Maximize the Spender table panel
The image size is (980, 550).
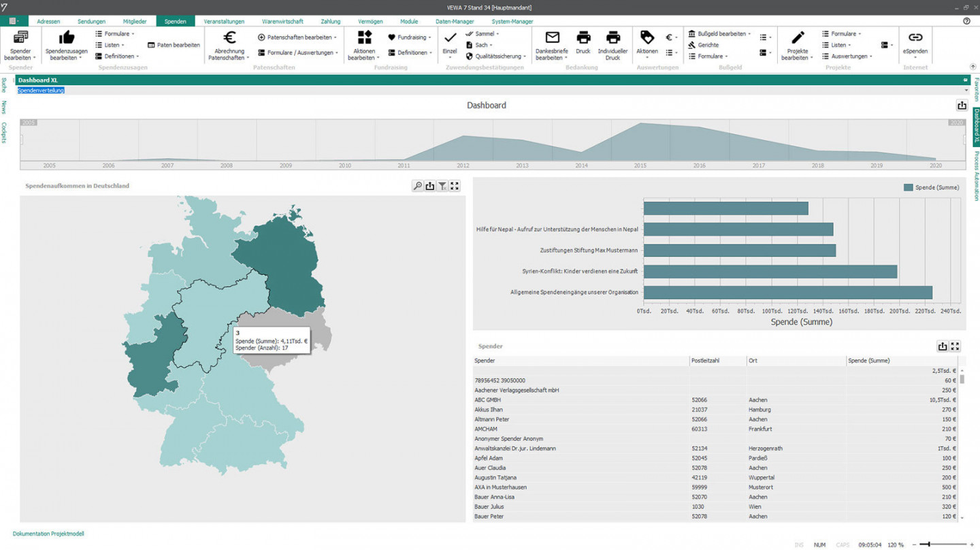pyautogui.click(x=955, y=346)
